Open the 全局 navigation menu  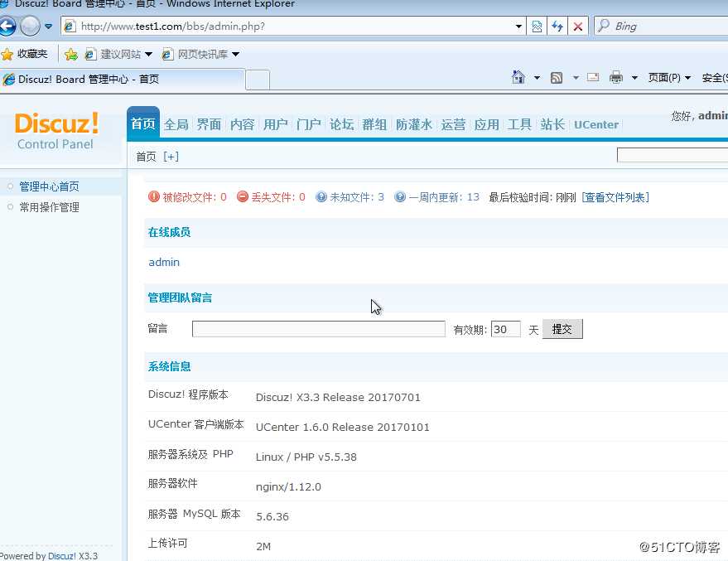point(176,124)
